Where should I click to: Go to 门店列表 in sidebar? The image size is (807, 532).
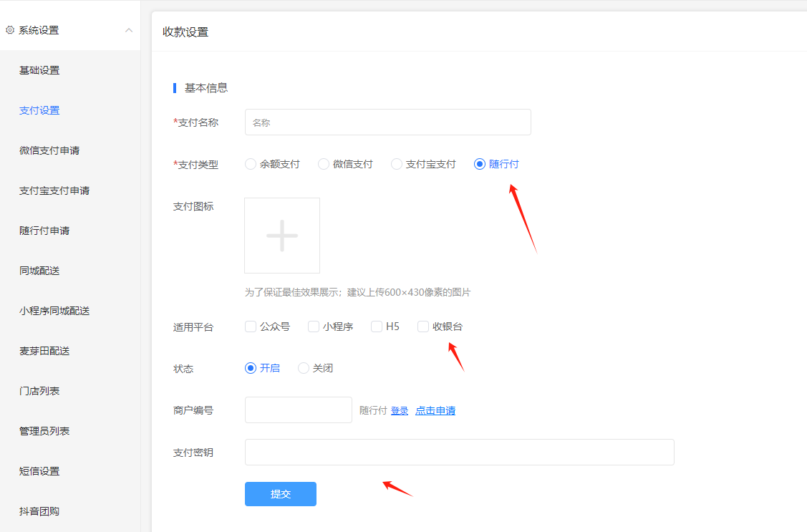click(x=39, y=391)
